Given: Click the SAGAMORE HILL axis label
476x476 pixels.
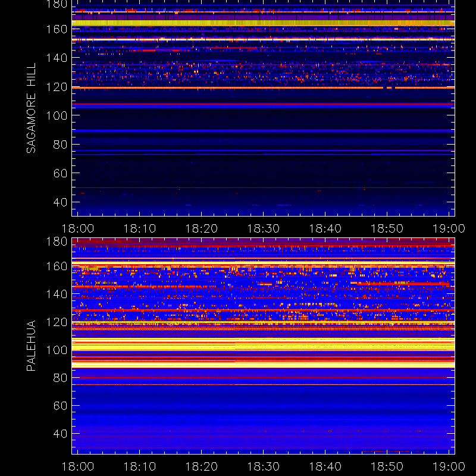Looking at the screenshot, I should click(32, 108).
